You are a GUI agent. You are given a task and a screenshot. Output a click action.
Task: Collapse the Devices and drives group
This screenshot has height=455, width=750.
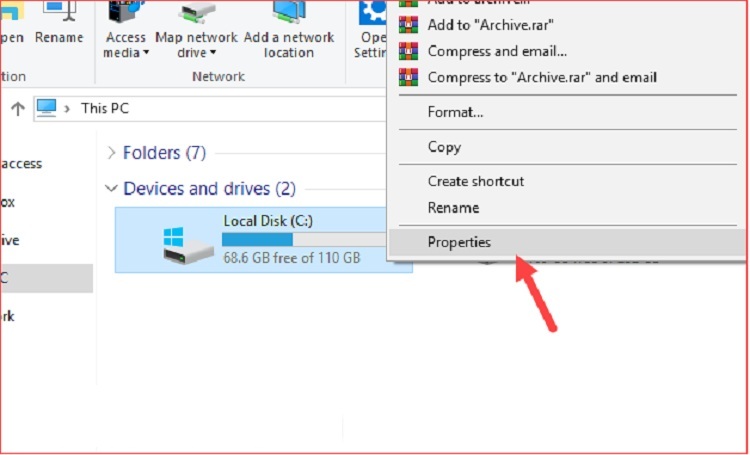(111, 189)
